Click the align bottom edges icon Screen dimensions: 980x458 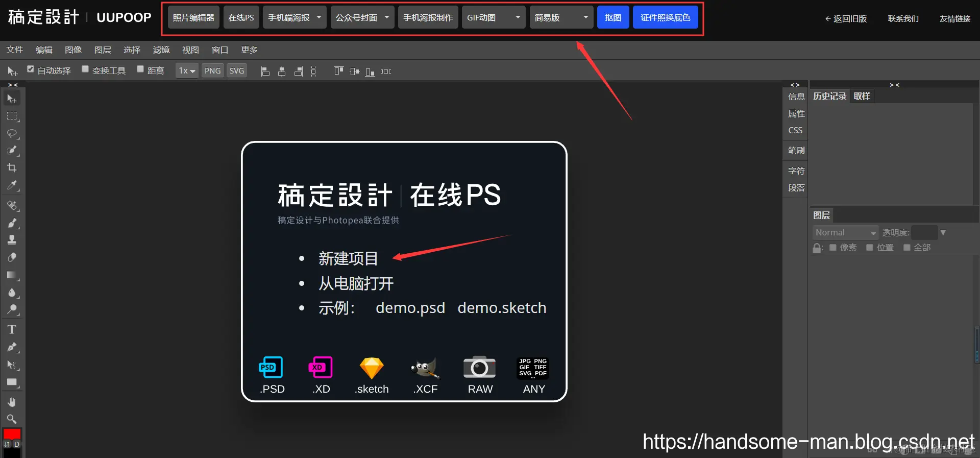click(x=370, y=71)
